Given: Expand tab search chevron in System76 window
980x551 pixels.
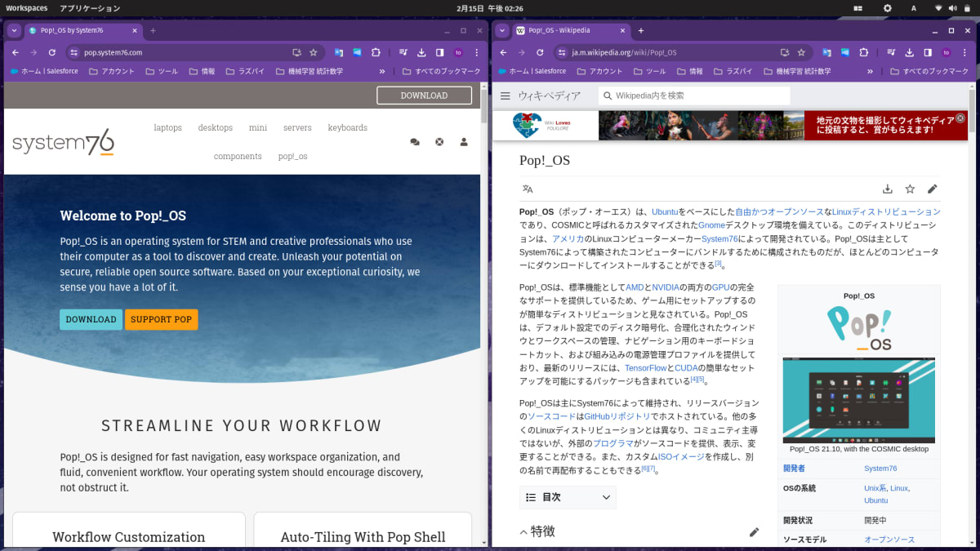Looking at the screenshot, I should [x=13, y=30].
